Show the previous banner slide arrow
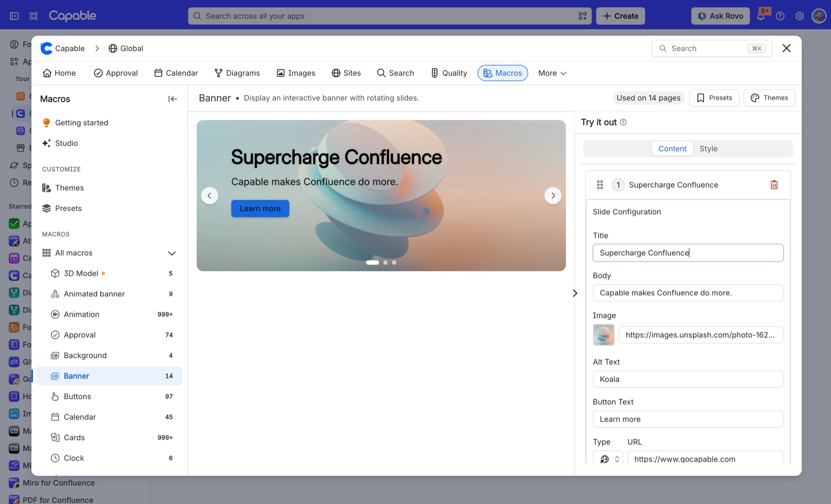Screen dimensions: 831x504 [209, 196]
